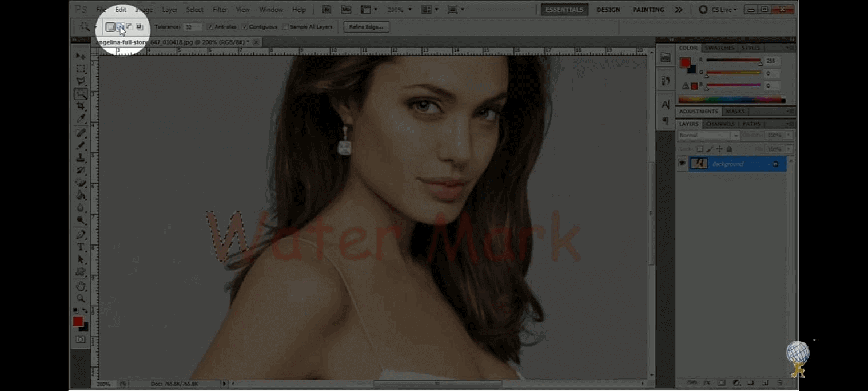868x391 pixels.
Task: Select the Pen tool
Action: pyautogui.click(x=81, y=235)
